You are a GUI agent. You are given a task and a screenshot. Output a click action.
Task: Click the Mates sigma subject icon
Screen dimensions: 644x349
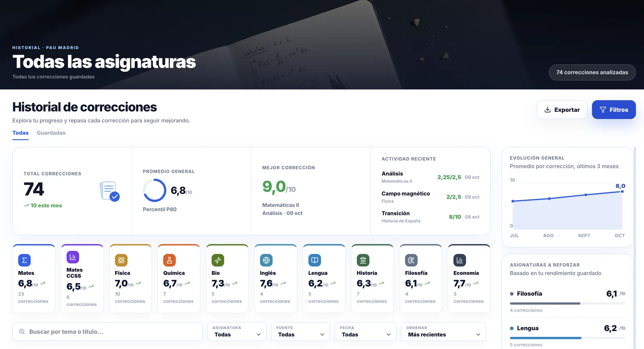(25, 260)
